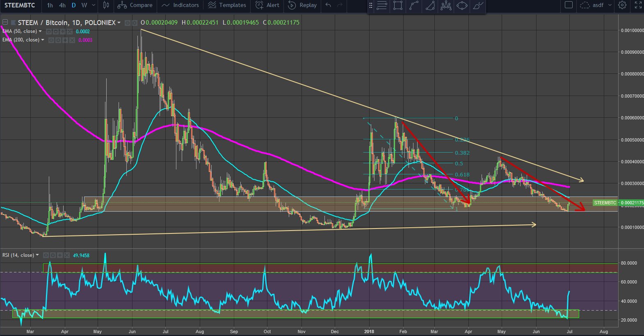Select the arc shape drawing tool

click(x=429, y=6)
